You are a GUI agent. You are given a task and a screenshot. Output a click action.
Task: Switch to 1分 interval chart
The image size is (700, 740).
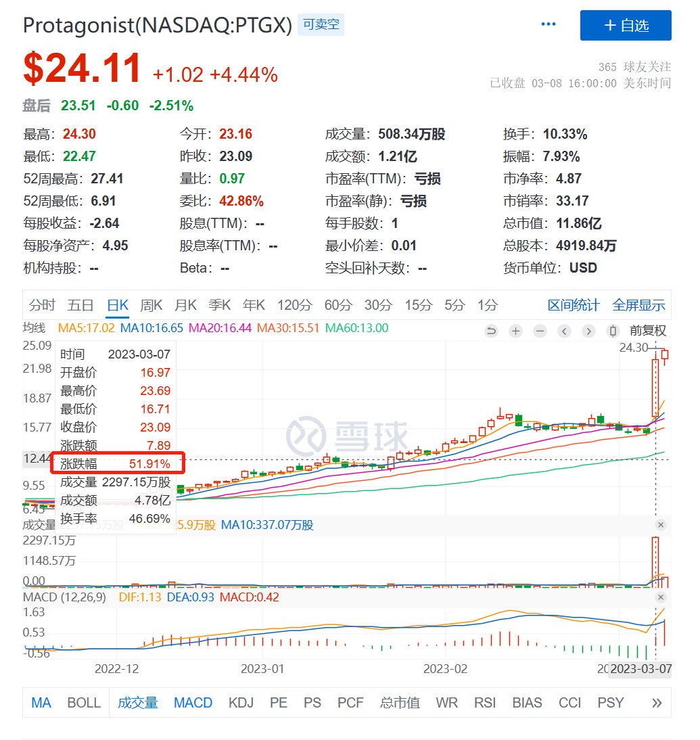click(488, 305)
